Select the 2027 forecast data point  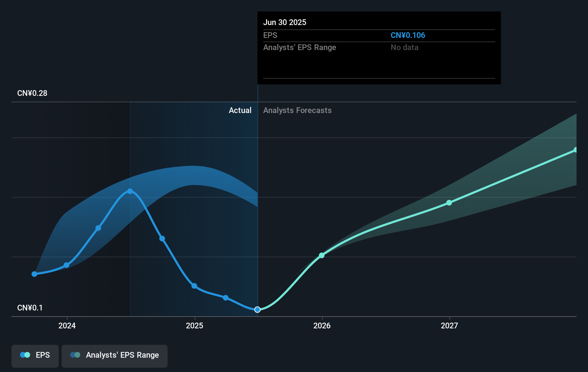coord(449,203)
